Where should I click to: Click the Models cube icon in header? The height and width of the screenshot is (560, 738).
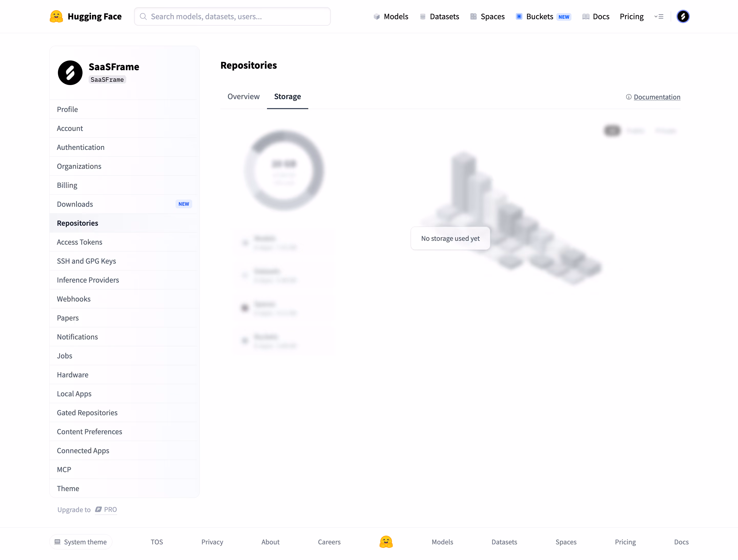click(377, 16)
